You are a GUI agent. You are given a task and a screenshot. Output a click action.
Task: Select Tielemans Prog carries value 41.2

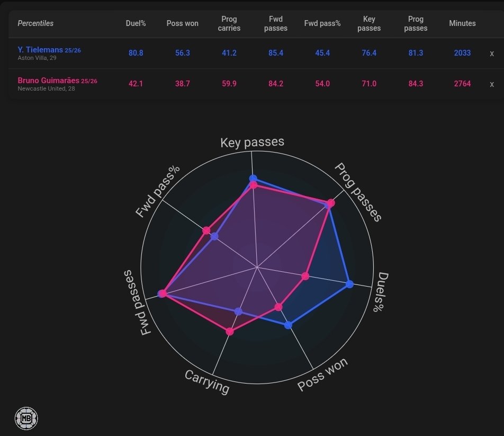pyautogui.click(x=229, y=53)
